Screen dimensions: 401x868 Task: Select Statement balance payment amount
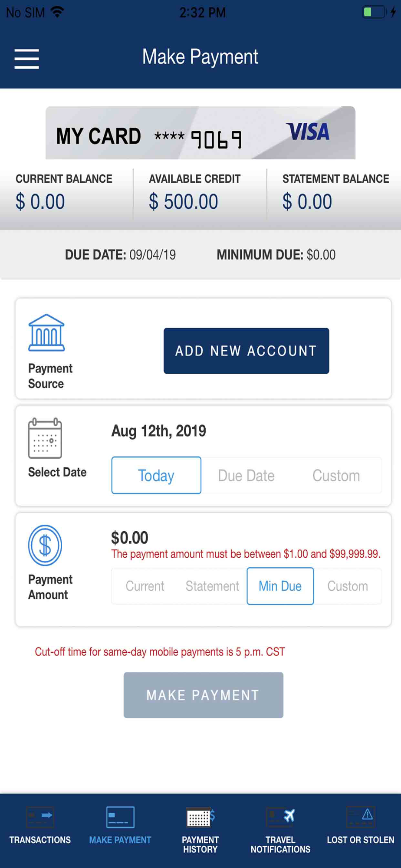(212, 586)
